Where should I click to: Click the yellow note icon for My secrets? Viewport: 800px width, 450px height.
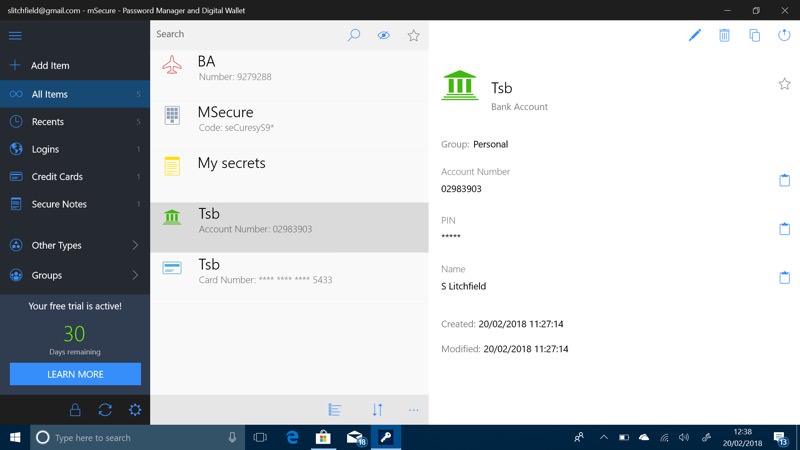(172, 166)
